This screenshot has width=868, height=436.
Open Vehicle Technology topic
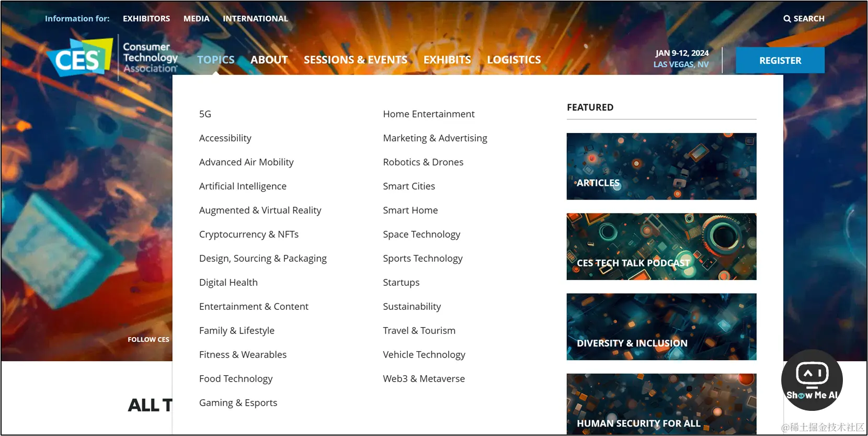pyautogui.click(x=424, y=355)
